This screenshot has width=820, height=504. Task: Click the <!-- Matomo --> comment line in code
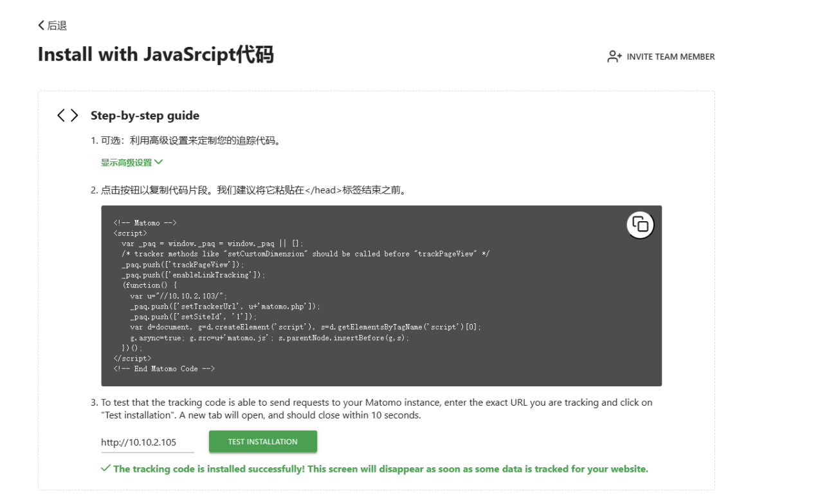pos(145,222)
